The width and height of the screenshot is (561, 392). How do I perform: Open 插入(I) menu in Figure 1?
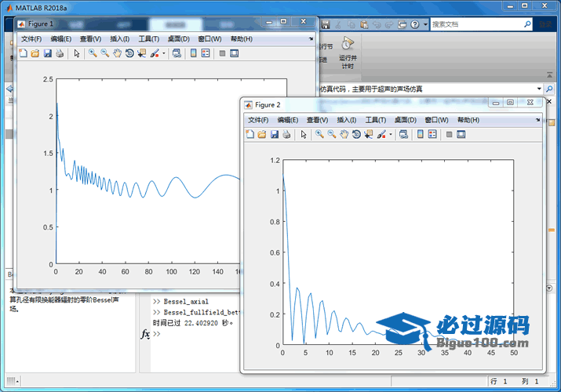click(120, 39)
